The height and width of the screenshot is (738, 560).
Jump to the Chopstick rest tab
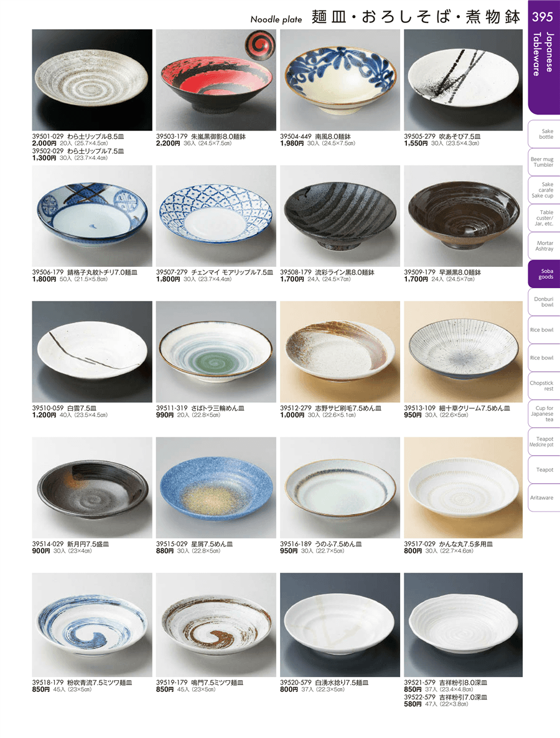pyautogui.click(x=544, y=385)
